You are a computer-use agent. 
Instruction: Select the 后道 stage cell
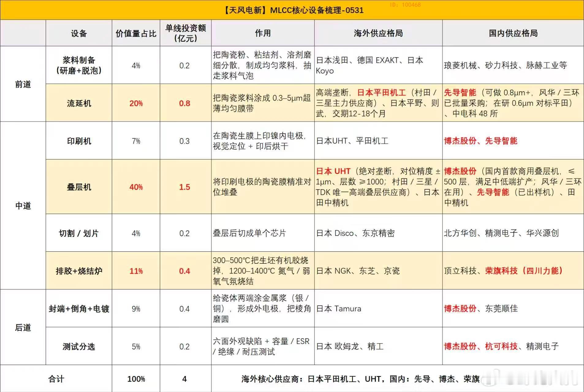23,327
